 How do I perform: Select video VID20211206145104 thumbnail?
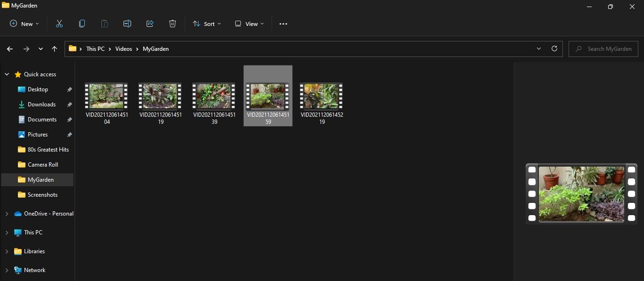point(107,96)
